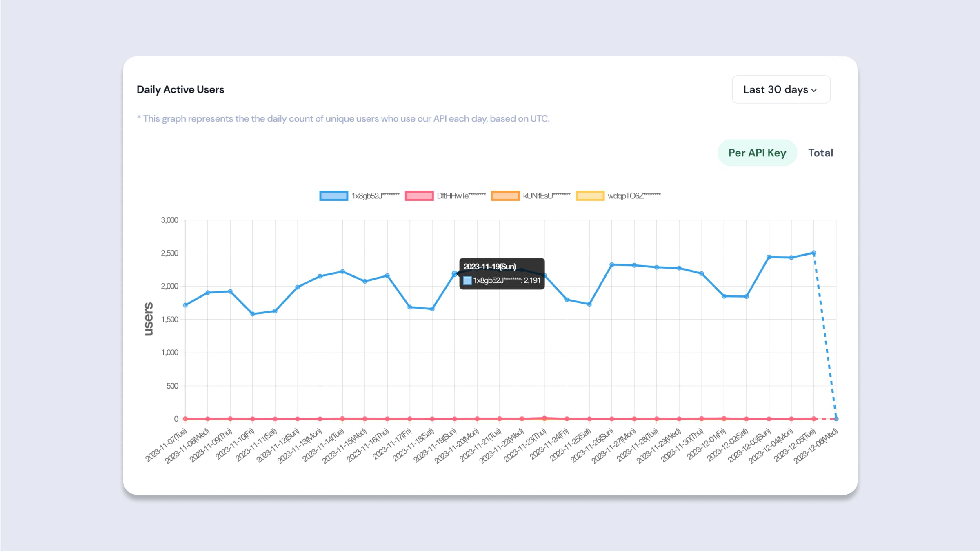Click the blue data point for 2023-11-18(Sat)
The height and width of the screenshot is (551, 980).
coord(432,309)
